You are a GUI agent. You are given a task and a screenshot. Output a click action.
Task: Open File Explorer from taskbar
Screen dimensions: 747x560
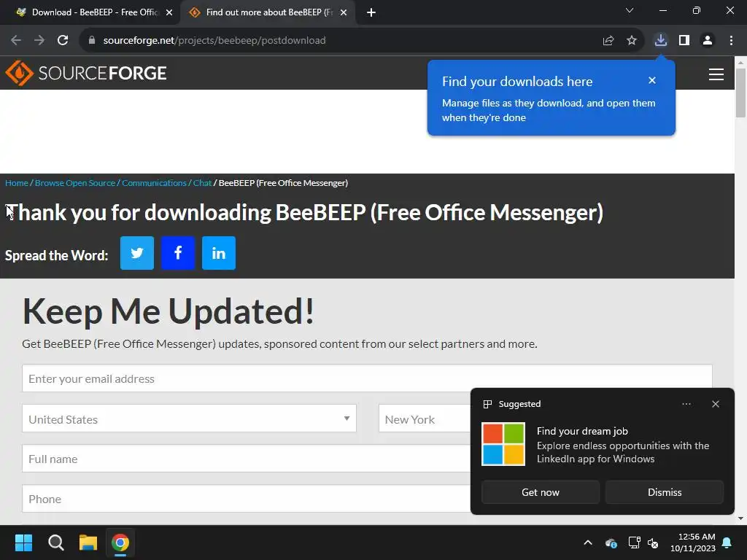88,542
